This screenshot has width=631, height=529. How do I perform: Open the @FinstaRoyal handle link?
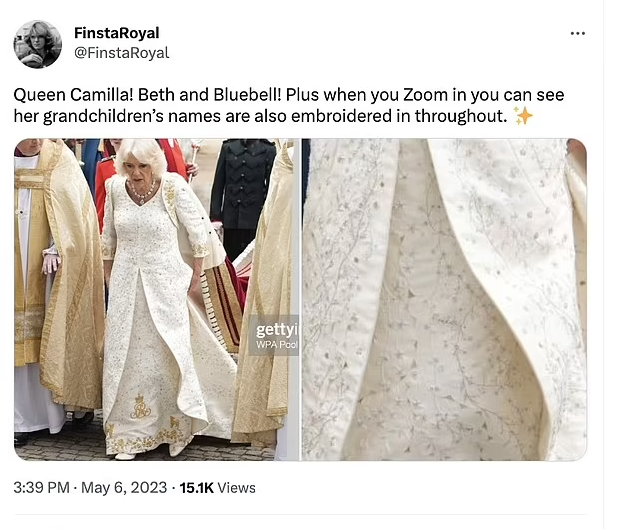tap(122, 53)
